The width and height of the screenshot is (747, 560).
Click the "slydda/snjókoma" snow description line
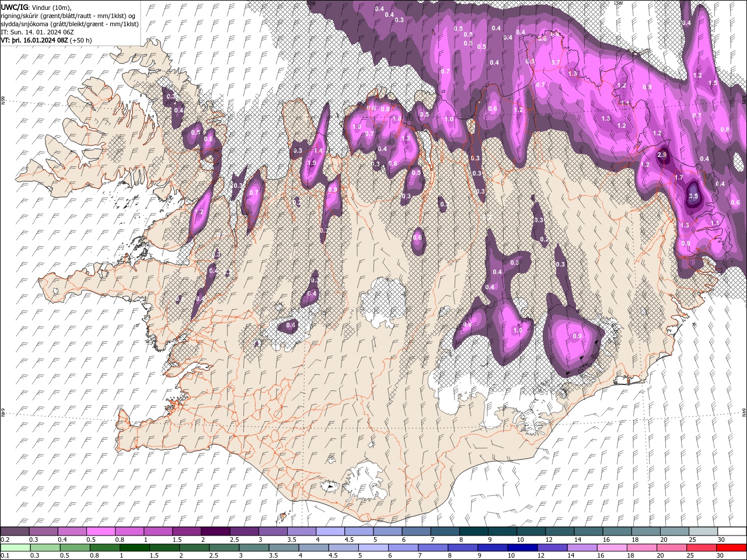69,24
